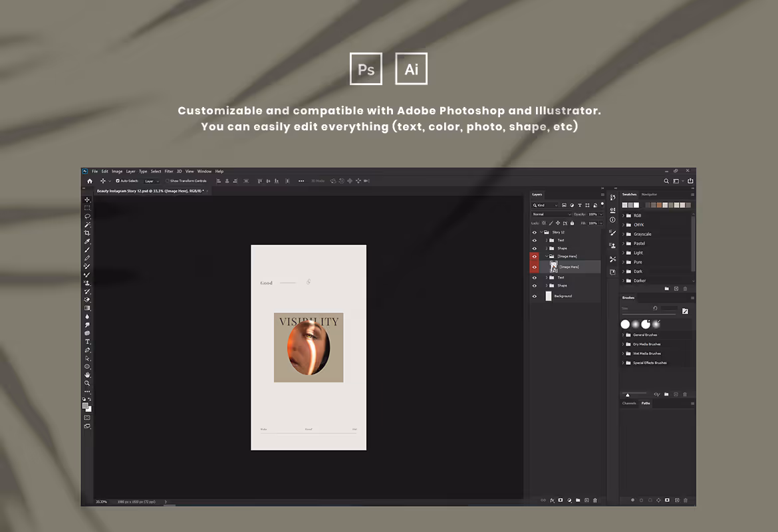Screen dimensions: 778x532
Task: Open the Window menu
Action: click(204, 171)
